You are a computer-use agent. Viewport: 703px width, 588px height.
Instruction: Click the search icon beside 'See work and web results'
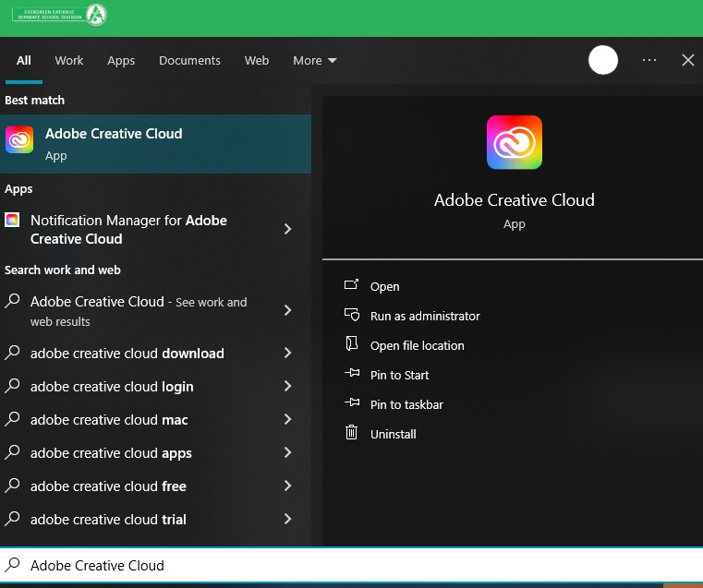coord(13,301)
